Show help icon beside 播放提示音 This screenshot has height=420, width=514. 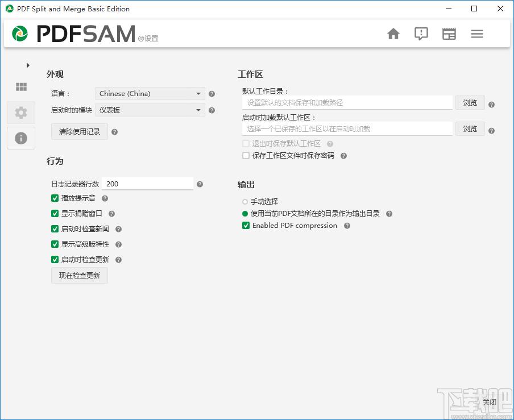(x=105, y=198)
